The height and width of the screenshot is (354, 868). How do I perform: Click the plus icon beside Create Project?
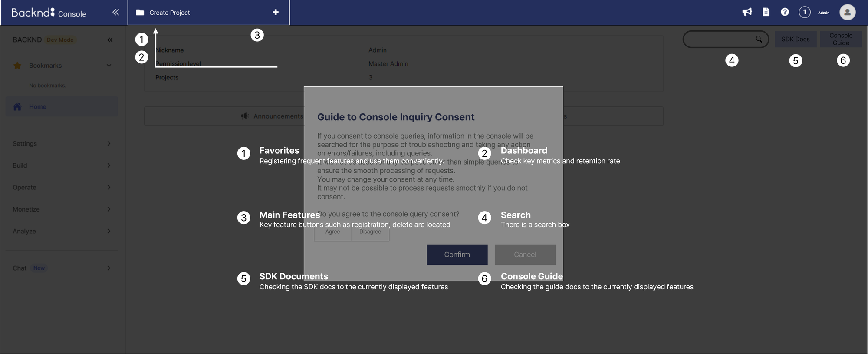point(276,12)
